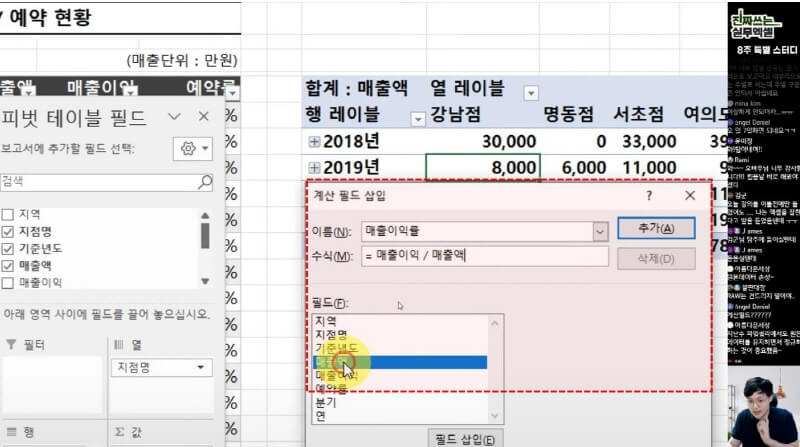Close the pivot table fields pane
Screen dimensions: 800x447
204,116
